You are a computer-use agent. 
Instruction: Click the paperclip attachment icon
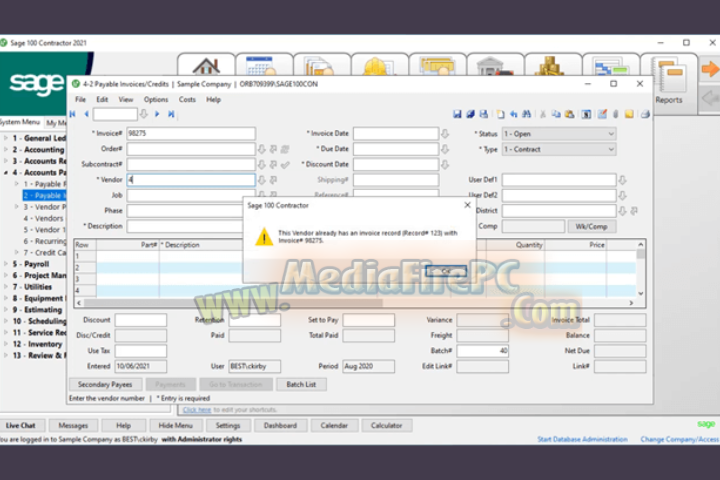tap(616, 114)
